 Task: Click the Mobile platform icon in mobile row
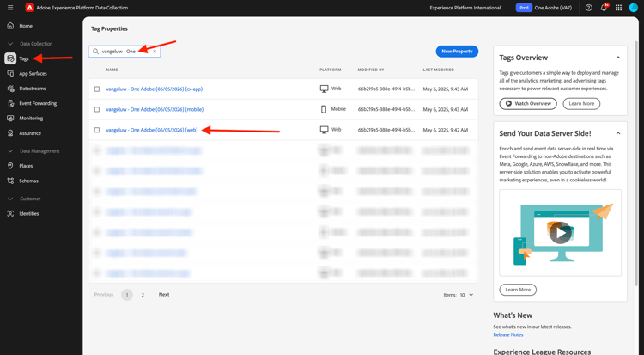point(324,109)
